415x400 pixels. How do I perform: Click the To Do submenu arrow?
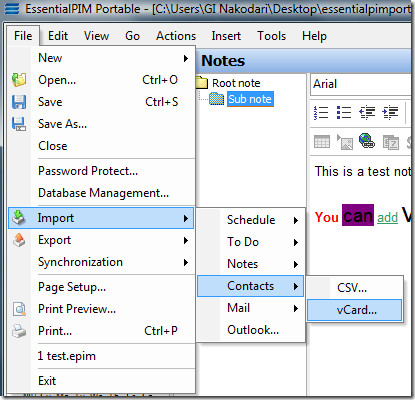pos(296,242)
